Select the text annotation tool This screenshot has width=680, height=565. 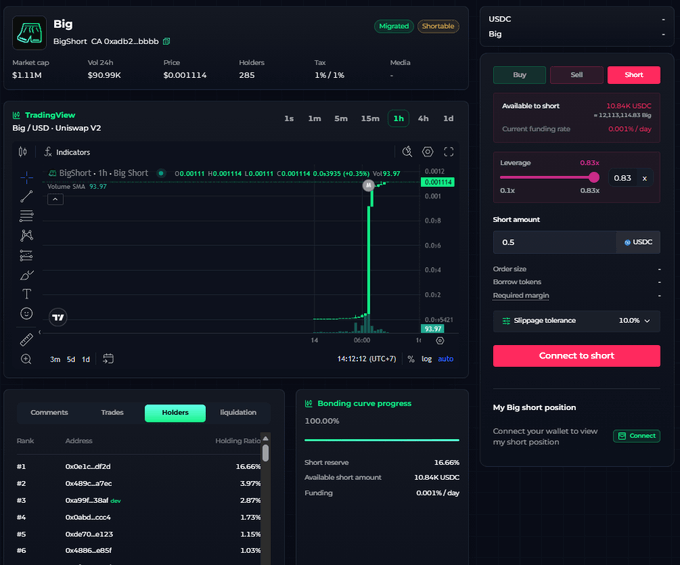pyautogui.click(x=26, y=294)
